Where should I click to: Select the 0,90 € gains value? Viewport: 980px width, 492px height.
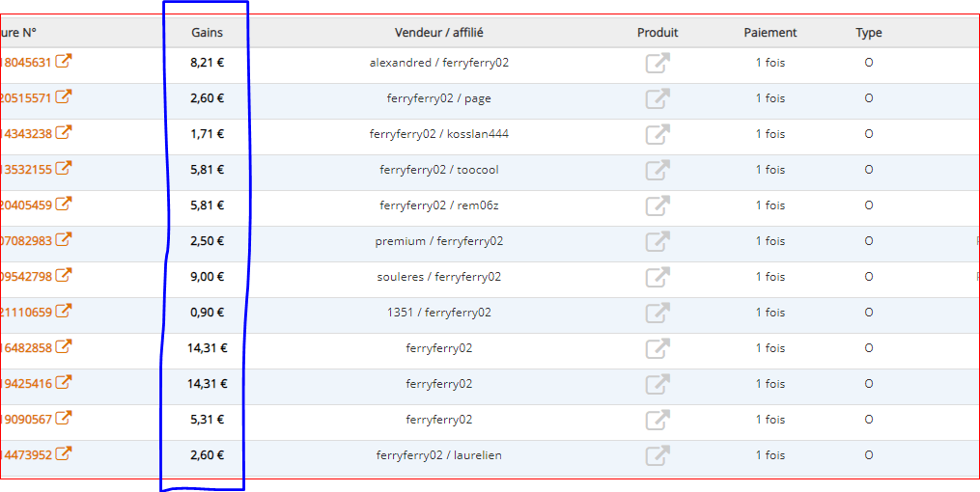207,313
